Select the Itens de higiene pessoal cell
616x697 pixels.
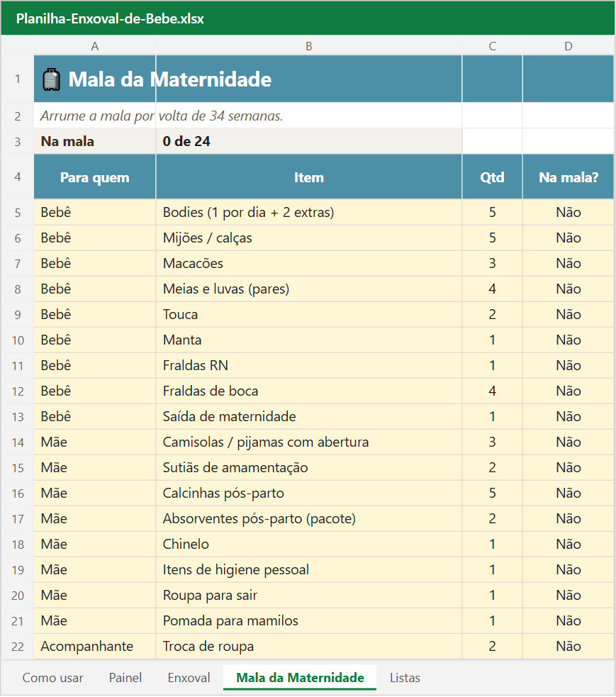coord(309,570)
